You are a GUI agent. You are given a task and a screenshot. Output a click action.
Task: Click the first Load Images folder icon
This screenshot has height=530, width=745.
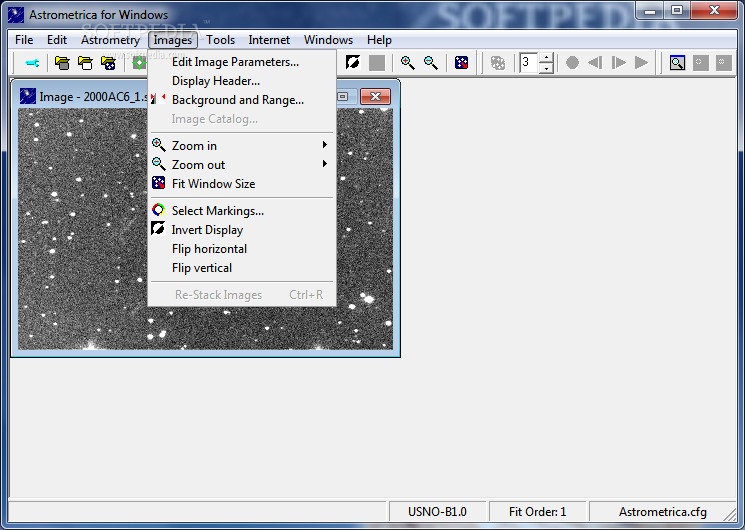[x=62, y=63]
